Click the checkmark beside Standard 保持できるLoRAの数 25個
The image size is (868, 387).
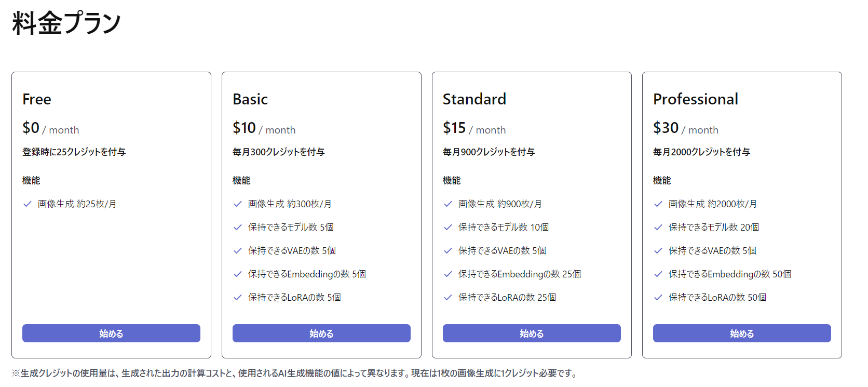point(448,298)
